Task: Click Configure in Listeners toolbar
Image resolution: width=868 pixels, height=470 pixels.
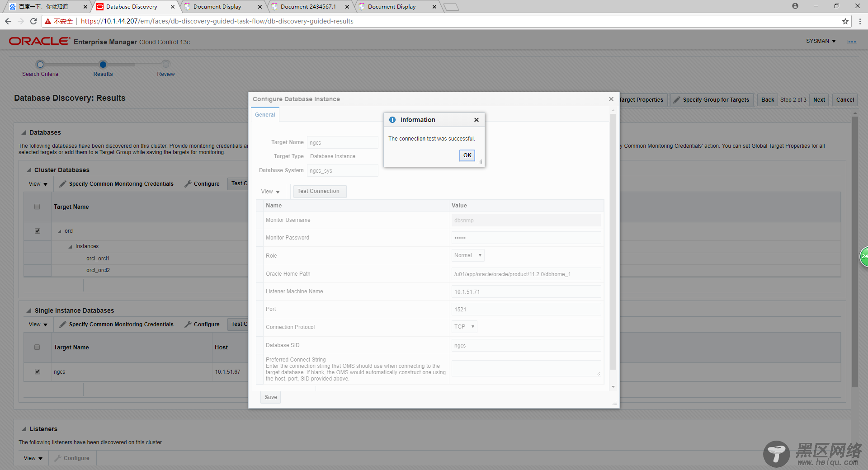Action: 72,458
